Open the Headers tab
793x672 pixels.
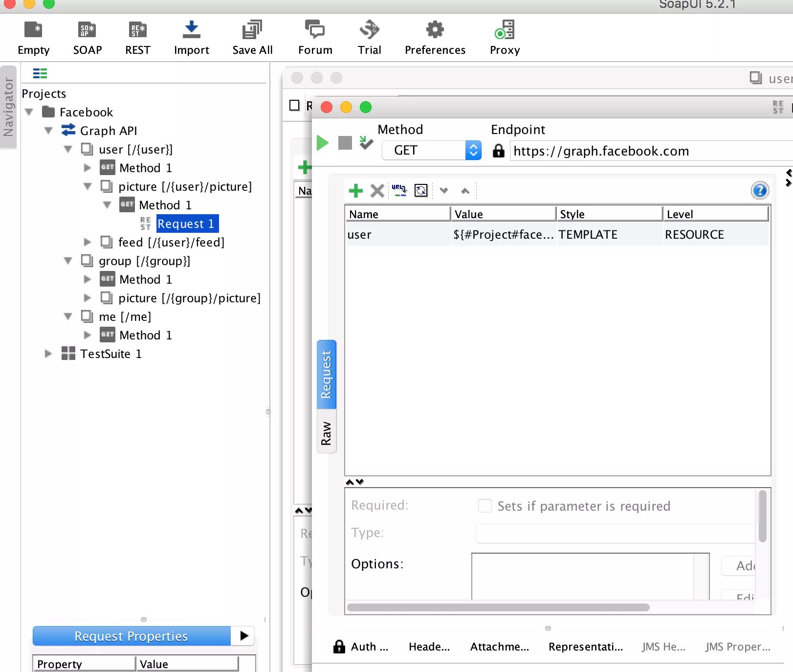429,647
